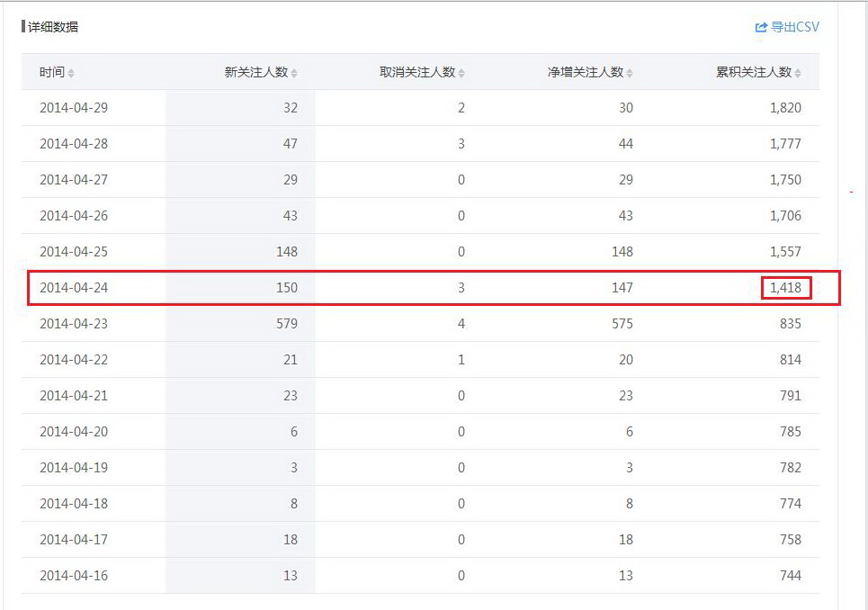
Task: Select the 累积关注人数 column header label
Action: point(753,72)
